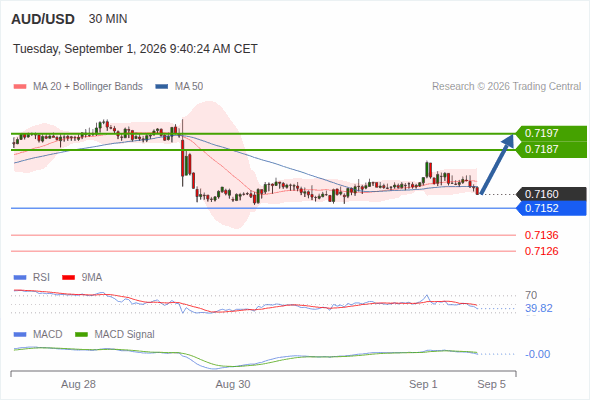Click the 0.7152 blue pivot price tag
The height and width of the screenshot is (400, 590).
click(x=551, y=208)
